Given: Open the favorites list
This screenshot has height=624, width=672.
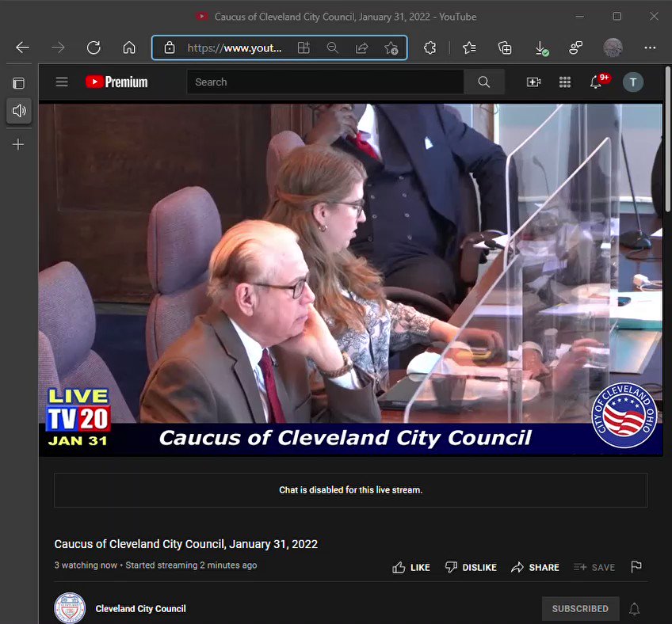Looking at the screenshot, I should click(469, 48).
